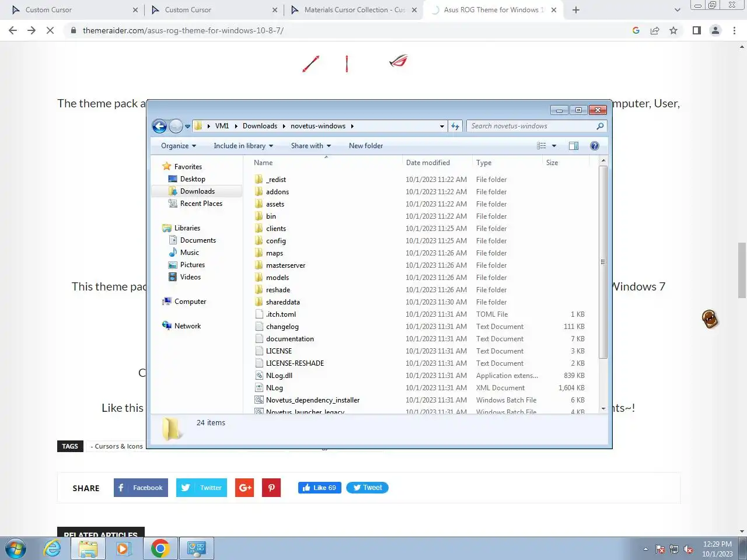This screenshot has height=560, width=747.
Task: Open the Include in library menu
Action: [x=243, y=146]
